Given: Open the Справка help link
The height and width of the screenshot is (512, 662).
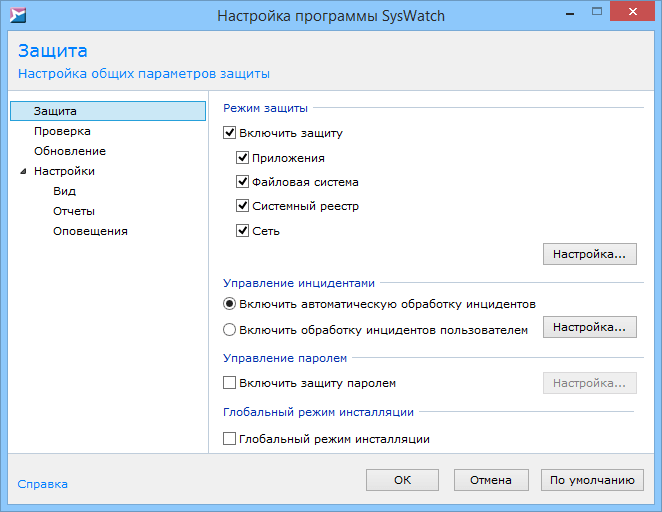Looking at the screenshot, I should (x=43, y=484).
